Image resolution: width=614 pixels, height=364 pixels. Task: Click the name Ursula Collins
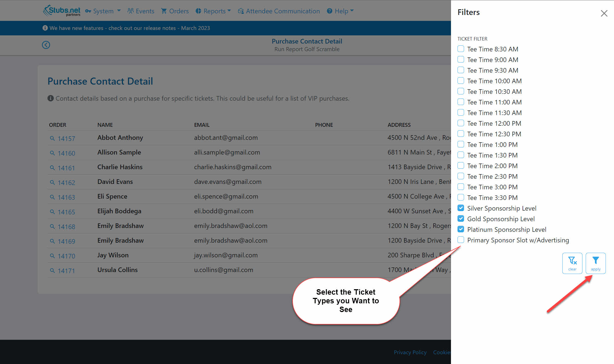click(117, 270)
